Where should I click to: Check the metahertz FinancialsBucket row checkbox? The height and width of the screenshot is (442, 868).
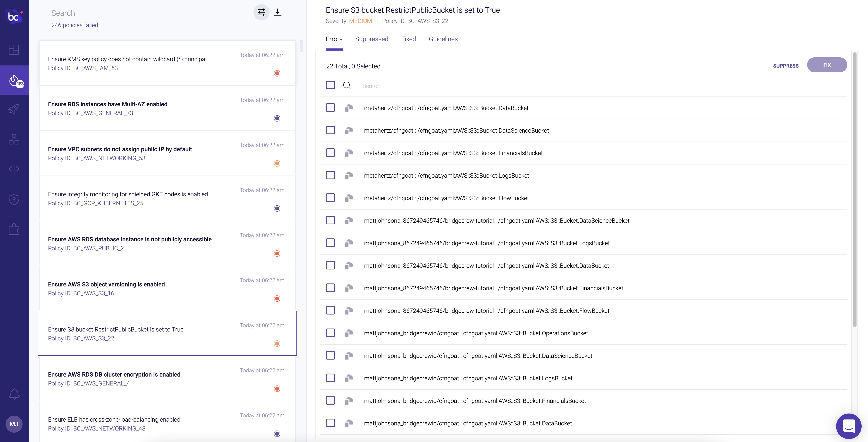(330, 153)
